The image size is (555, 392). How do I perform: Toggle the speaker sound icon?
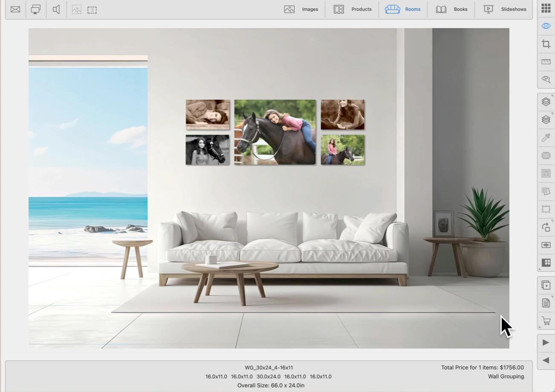point(56,9)
